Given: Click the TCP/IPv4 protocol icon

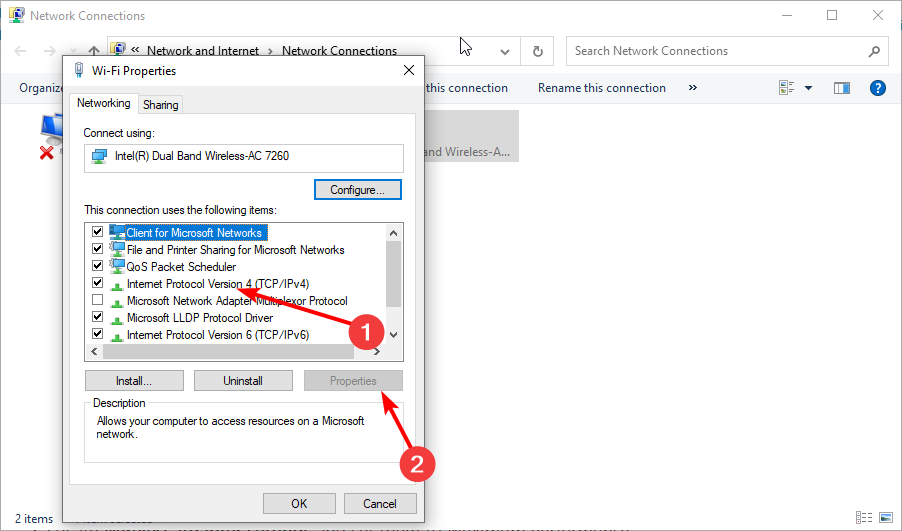Looking at the screenshot, I should [117, 285].
